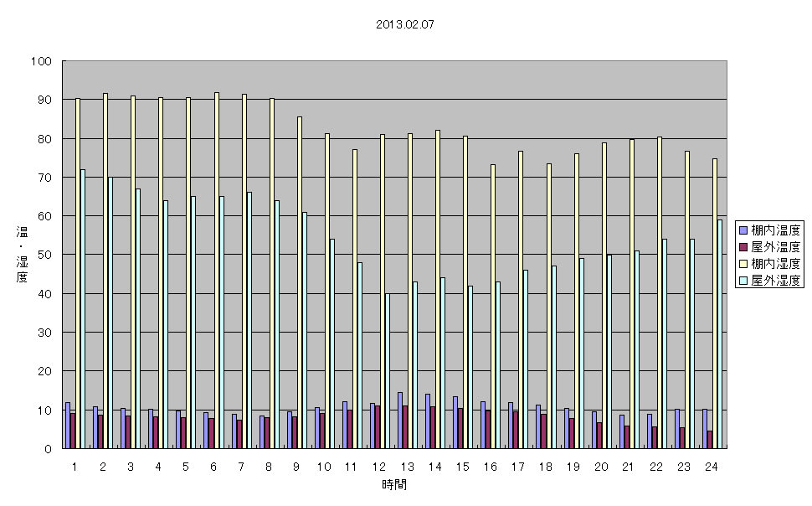
Task: Click y-axis value 60
Action: 44,216
